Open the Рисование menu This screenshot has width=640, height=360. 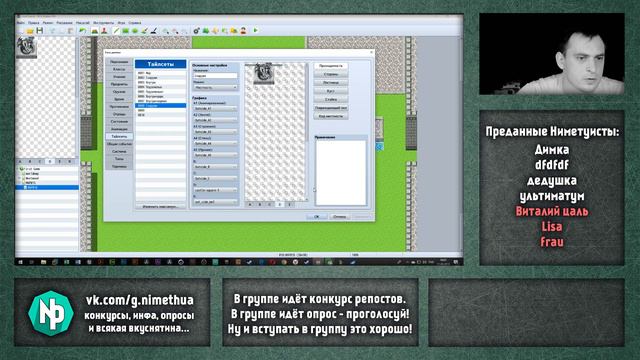pyautogui.click(x=64, y=23)
